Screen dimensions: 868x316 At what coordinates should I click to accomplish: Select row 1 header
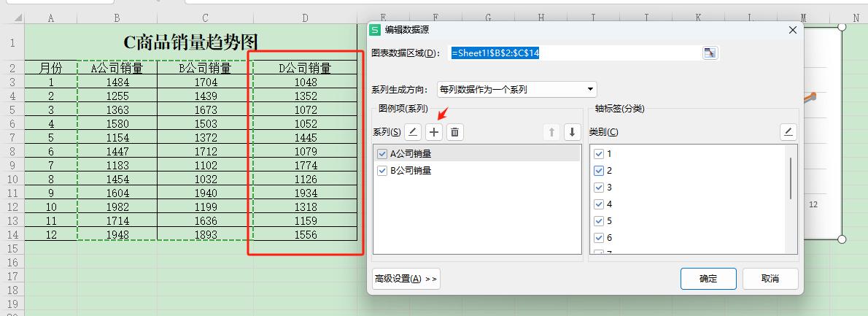[x=12, y=42]
